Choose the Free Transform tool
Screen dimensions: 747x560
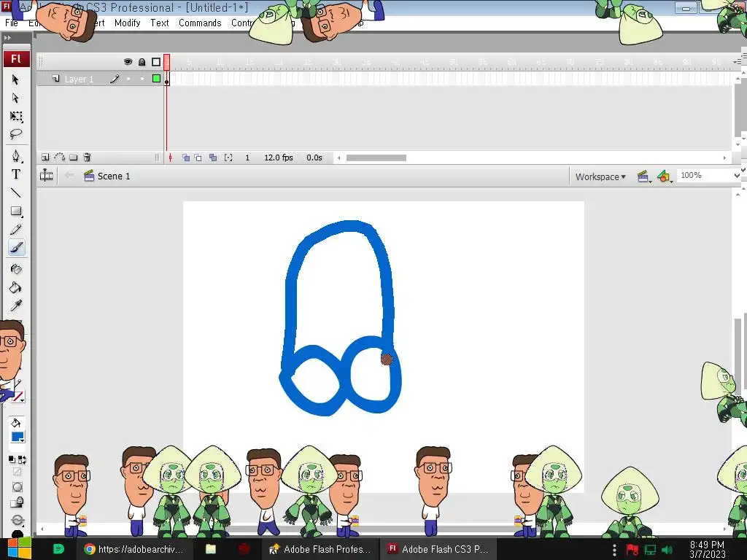[x=16, y=116]
